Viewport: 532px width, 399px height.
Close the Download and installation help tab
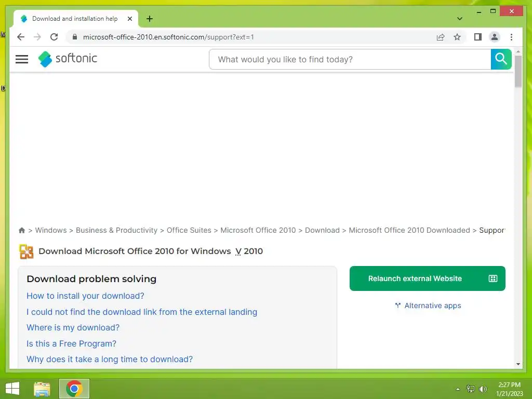pyautogui.click(x=129, y=19)
